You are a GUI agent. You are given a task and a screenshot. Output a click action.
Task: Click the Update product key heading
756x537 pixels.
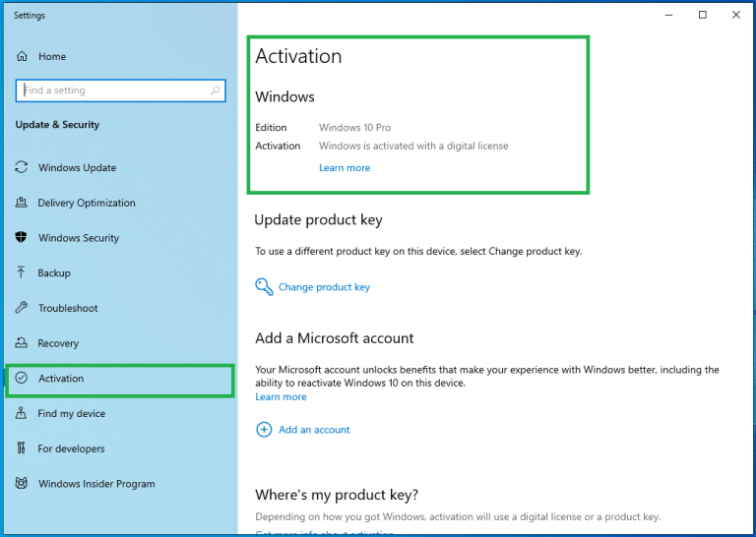(318, 220)
